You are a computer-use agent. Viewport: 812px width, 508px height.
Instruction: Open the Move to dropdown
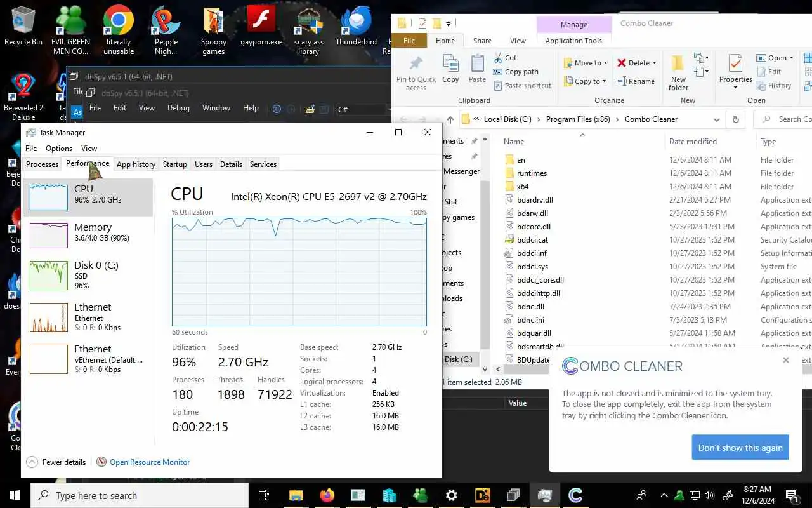point(586,63)
